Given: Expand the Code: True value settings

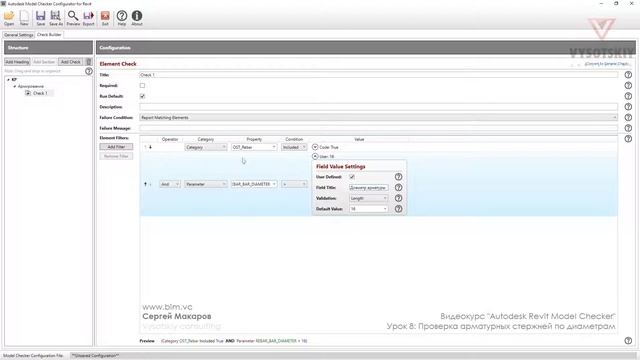Looking at the screenshot, I should (x=315, y=147).
